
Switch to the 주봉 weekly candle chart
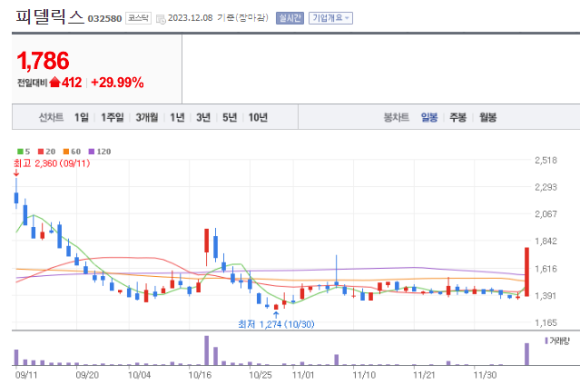coord(458,118)
